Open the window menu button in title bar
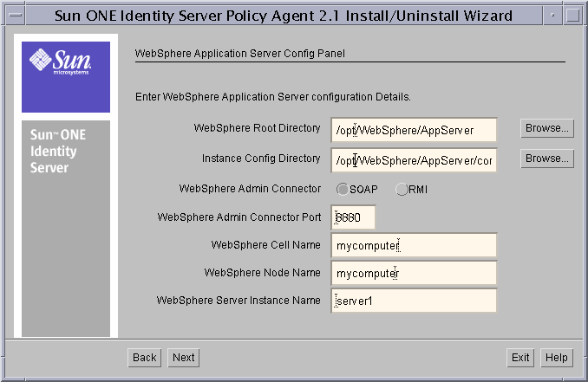 pyautogui.click(x=16, y=16)
